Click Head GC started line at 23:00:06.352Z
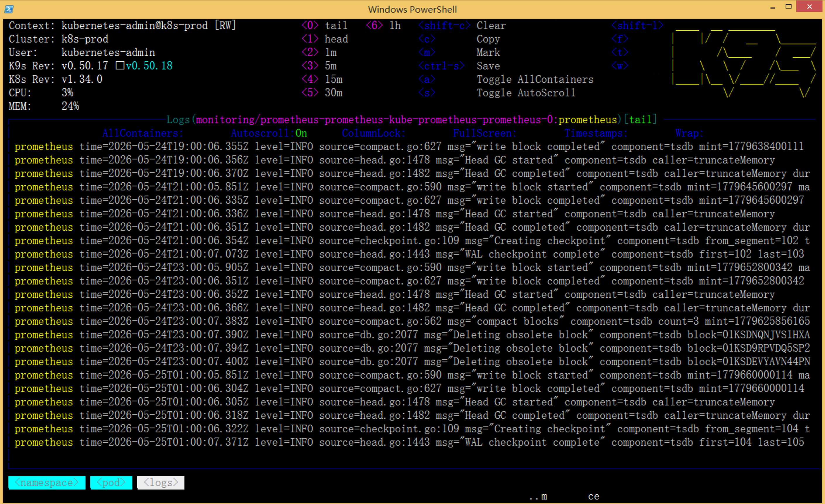The height and width of the screenshot is (504, 825). 394,294
